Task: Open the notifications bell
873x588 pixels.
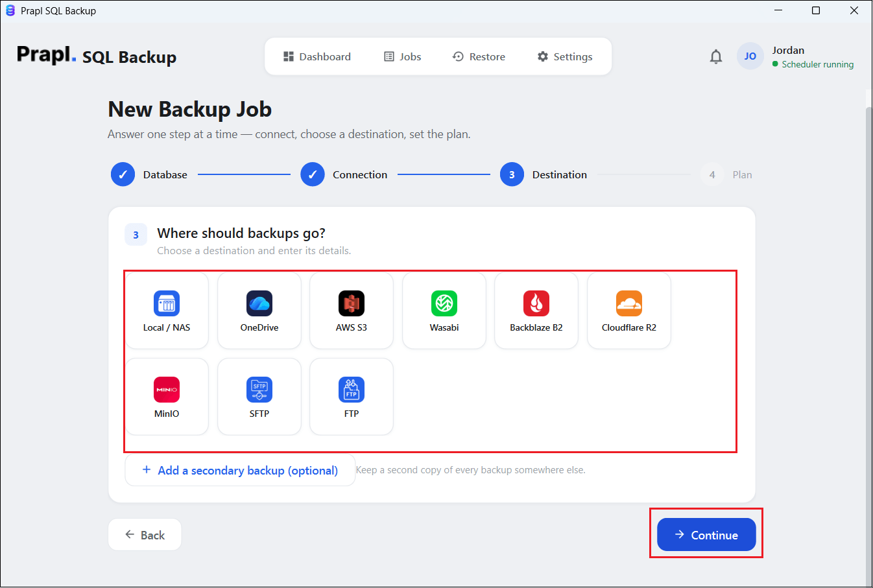Action: 716,57
